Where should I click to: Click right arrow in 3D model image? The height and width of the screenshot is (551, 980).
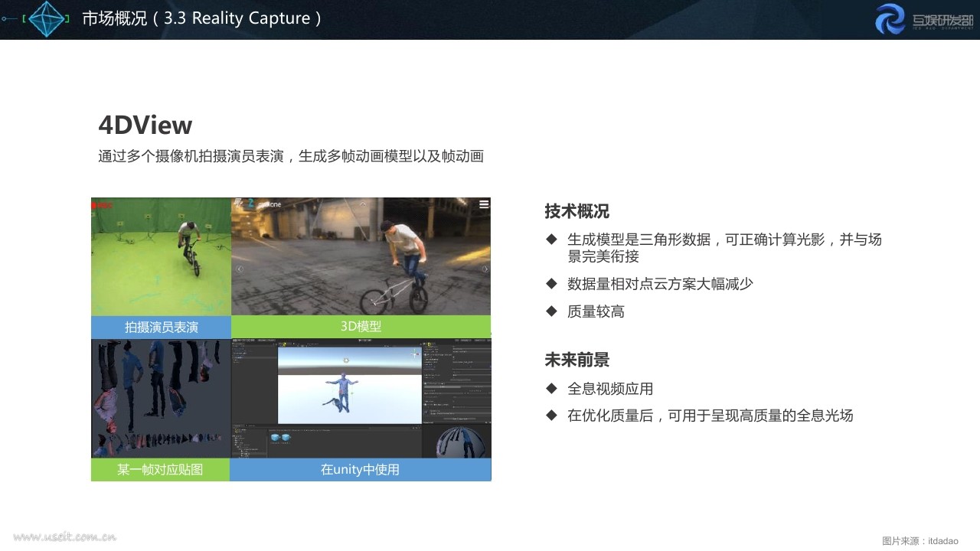click(485, 269)
